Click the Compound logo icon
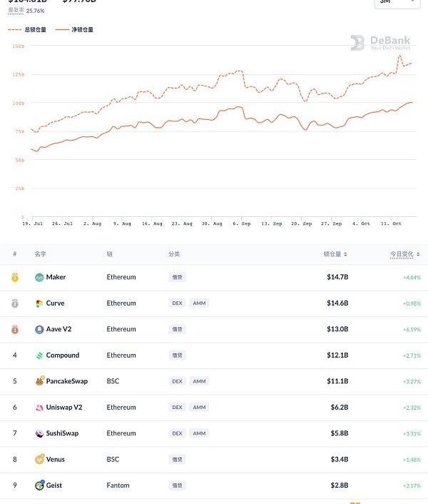 [x=39, y=356]
